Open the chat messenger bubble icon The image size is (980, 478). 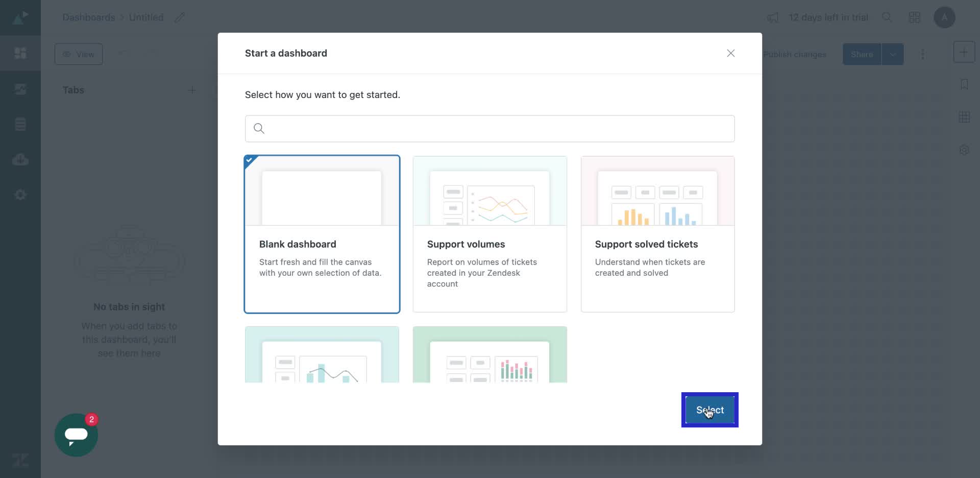pos(76,435)
